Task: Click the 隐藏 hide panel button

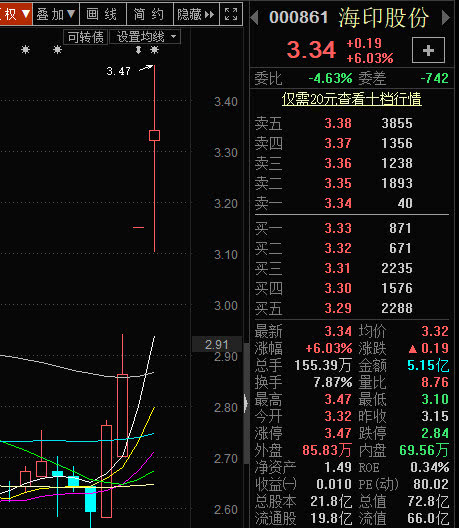Action: coord(196,14)
